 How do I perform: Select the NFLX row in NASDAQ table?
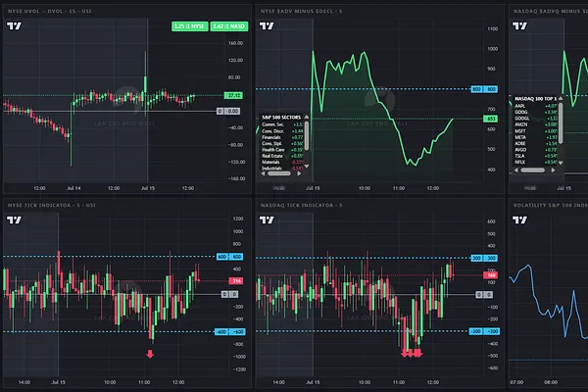click(x=535, y=163)
